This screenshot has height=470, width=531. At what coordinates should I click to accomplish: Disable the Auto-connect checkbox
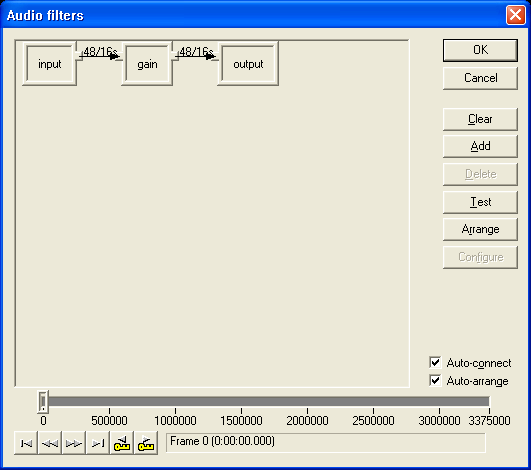tap(435, 363)
